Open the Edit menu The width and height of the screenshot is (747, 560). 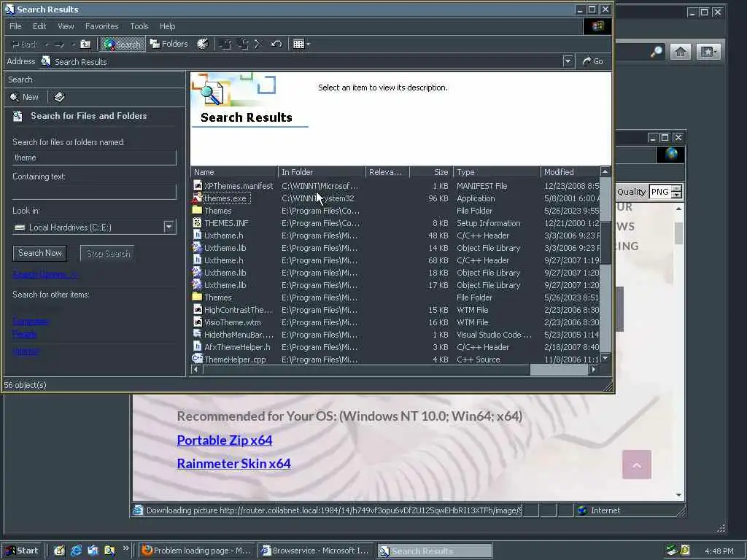pos(39,26)
